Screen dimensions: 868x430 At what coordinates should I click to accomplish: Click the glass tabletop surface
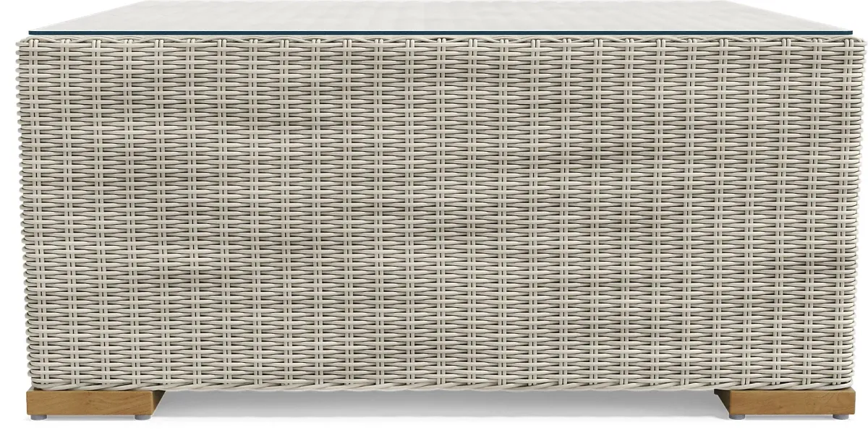[434, 14]
